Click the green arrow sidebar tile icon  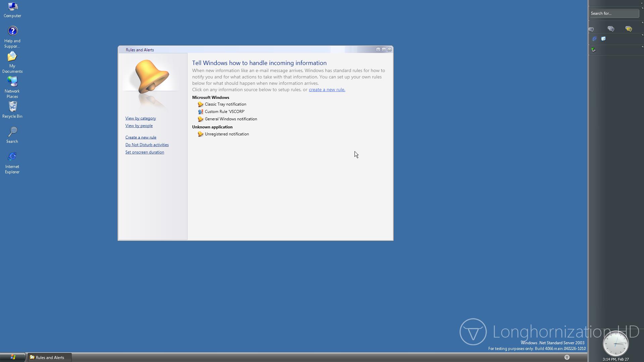click(593, 50)
